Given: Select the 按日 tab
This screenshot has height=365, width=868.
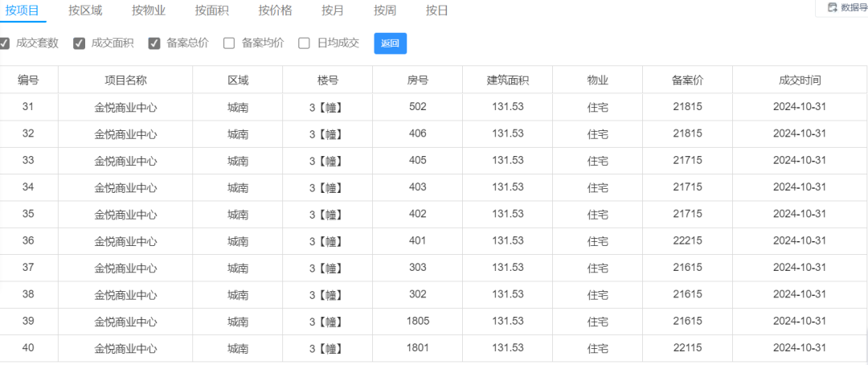Looking at the screenshot, I should pyautogui.click(x=436, y=10).
